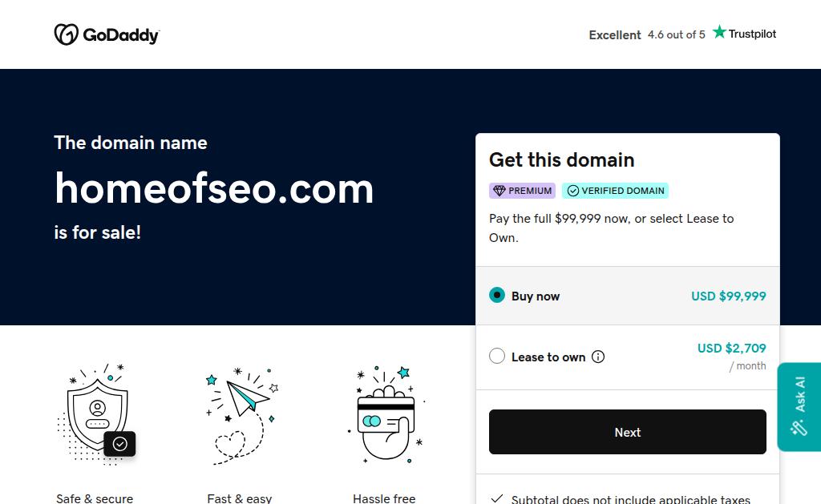Click the USD $2,709 monthly price
This screenshot has height=504, width=821.
point(731,348)
